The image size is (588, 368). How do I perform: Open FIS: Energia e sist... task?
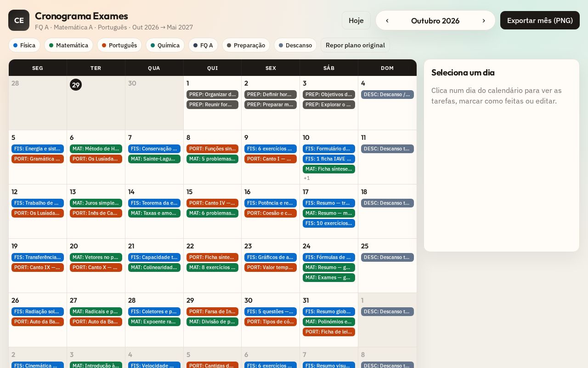pos(38,149)
